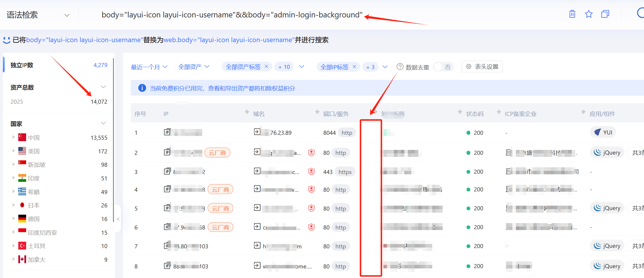The image size is (644, 278).
Task: Click the star icon to favorite this search
Action: tap(589, 14)
